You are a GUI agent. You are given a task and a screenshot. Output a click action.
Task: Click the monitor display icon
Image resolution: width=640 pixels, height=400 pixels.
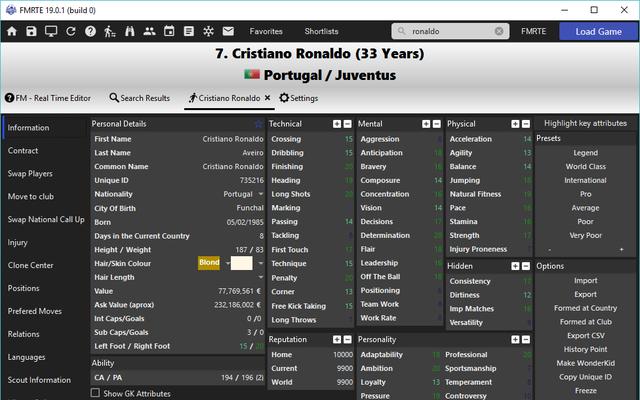51,31
